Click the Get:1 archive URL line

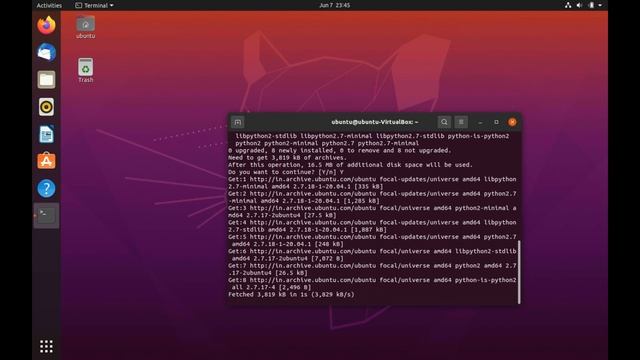372,183
